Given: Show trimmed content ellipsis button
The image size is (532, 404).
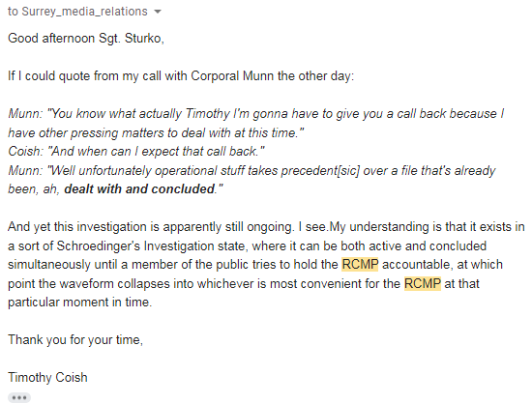Looking at the screenshot, I should click(19, 397).
